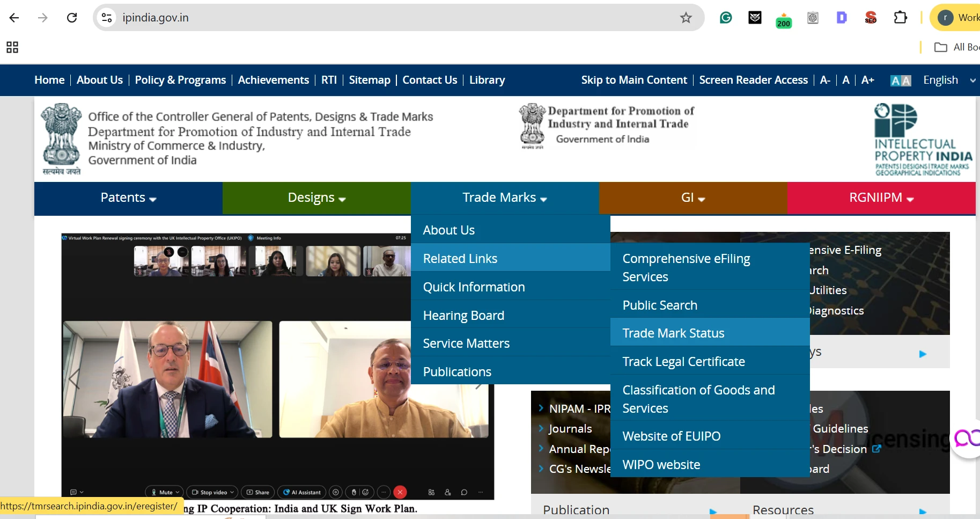Open the Grammarly extension icon
Image resolution: width=980 pixels, height=519 pixels.
pyautogui.click(x=726, y=18)
